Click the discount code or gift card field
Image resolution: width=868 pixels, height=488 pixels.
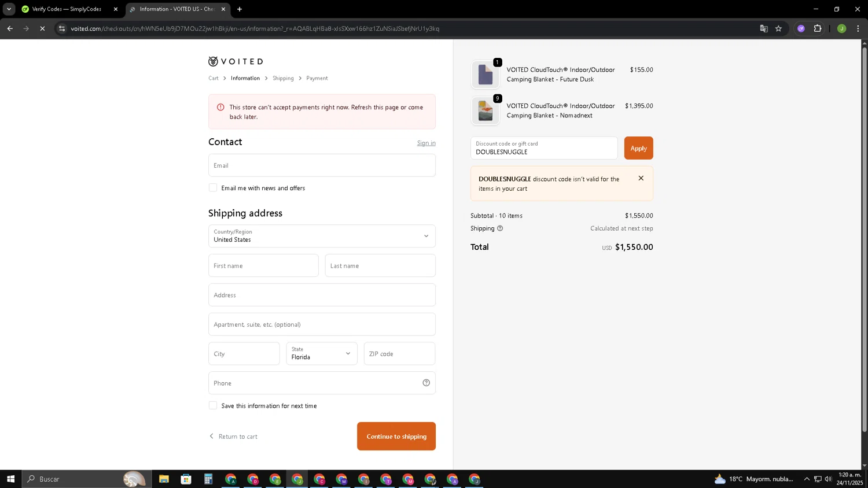pyautogui.click(x=544, y=148)
